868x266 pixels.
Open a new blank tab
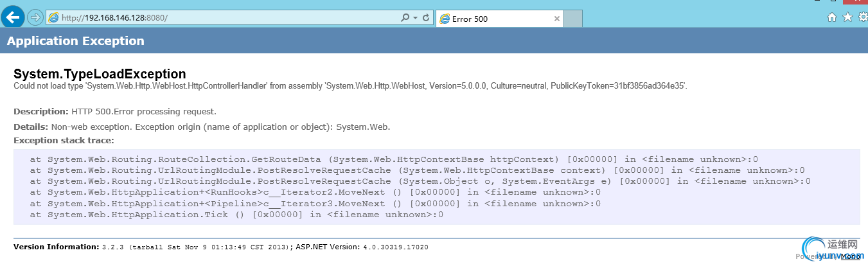click(573, 19)
